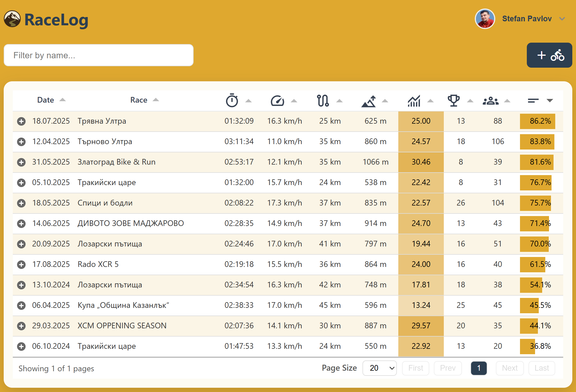The width and height of the screenshot is (576, 392).
Task: Expand the Rado XCR 5 row
Action: point(21,265)
